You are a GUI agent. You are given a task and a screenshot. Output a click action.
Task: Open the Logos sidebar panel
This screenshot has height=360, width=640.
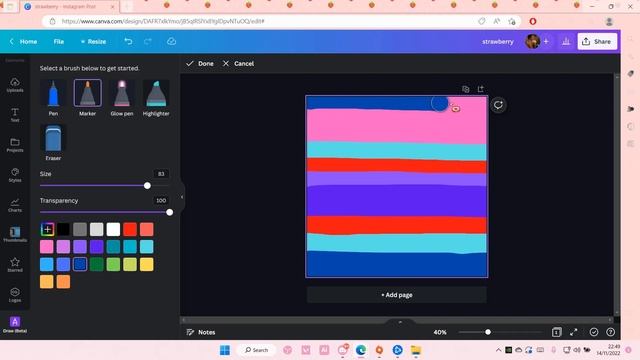tap(15, 295)
